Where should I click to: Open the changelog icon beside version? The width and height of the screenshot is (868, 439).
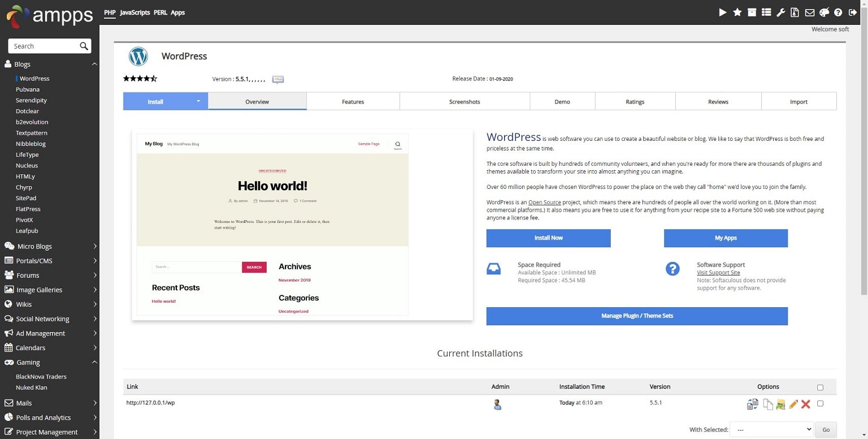pos(277,79)
